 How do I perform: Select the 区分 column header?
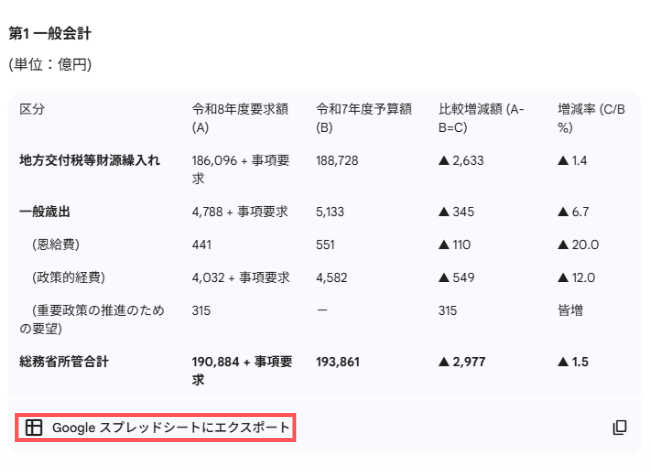(33, 109)
